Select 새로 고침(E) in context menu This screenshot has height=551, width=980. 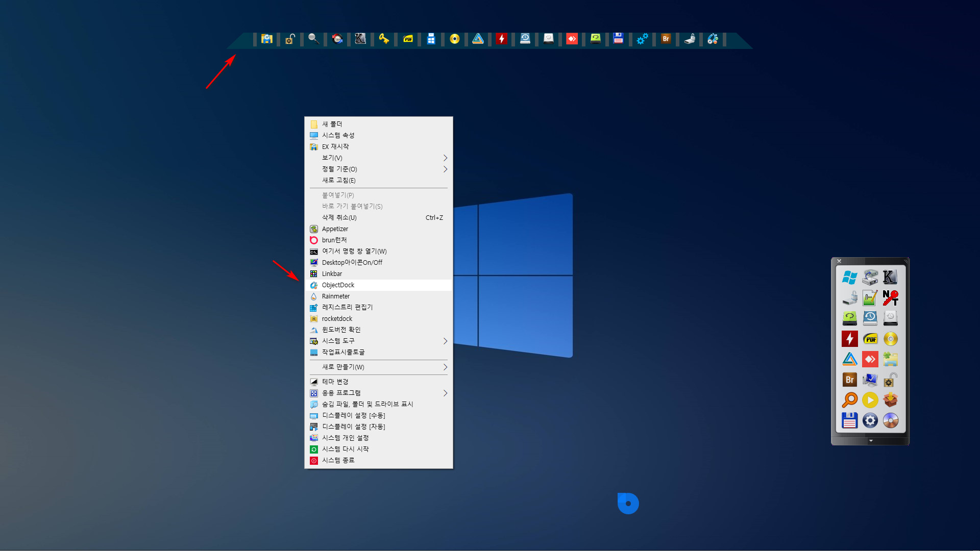[379, 180]
